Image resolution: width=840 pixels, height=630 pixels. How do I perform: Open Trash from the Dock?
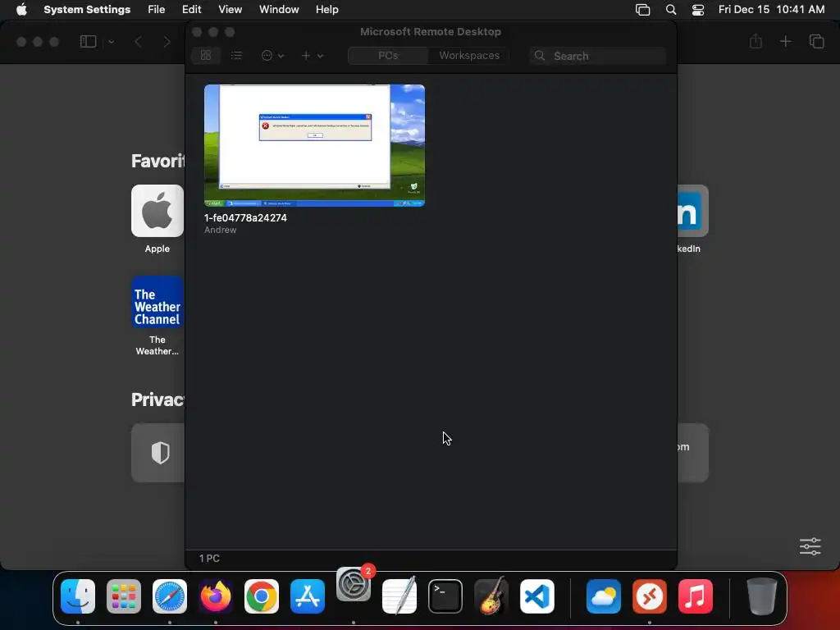pyautogui.click(x=762, y=596)
